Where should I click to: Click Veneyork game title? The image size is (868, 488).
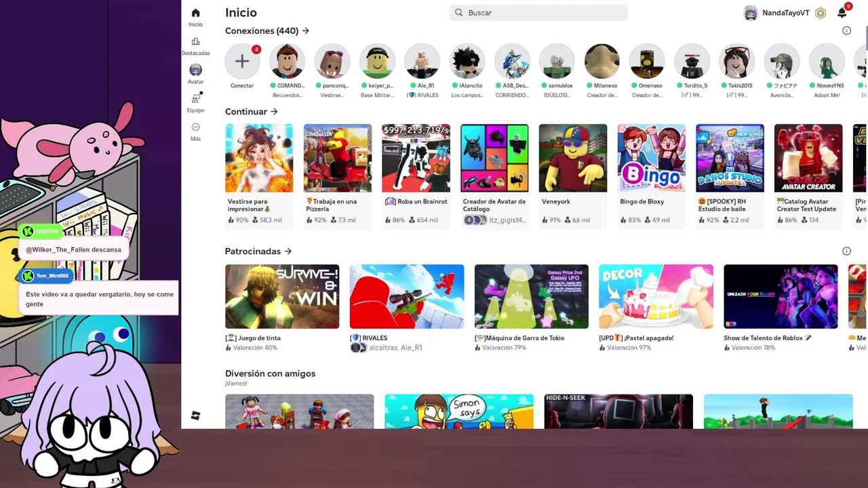click(556, 201)
